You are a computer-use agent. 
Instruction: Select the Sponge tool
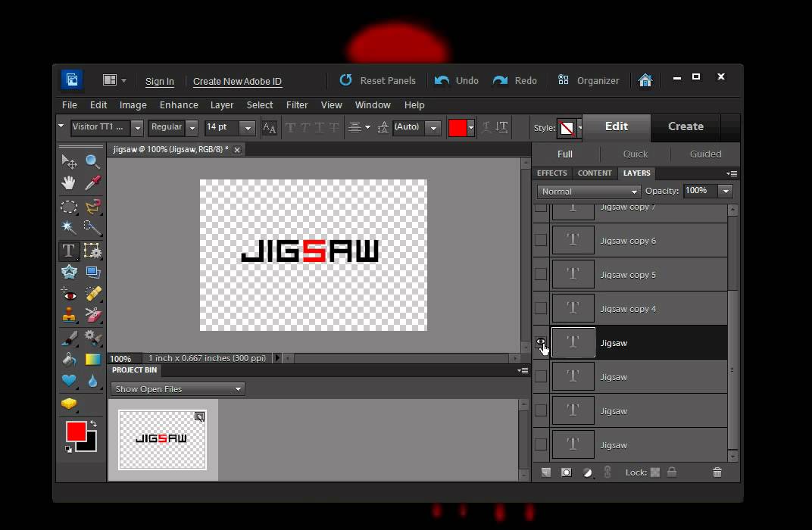69,404
